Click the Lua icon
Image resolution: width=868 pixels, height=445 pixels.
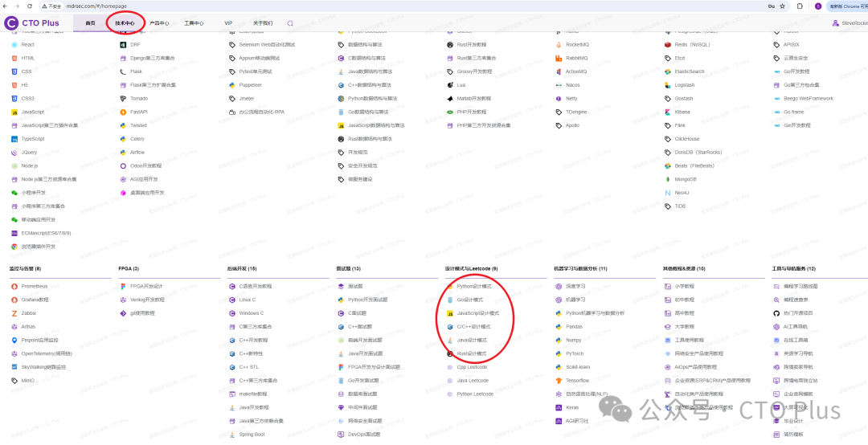[451, 85]
